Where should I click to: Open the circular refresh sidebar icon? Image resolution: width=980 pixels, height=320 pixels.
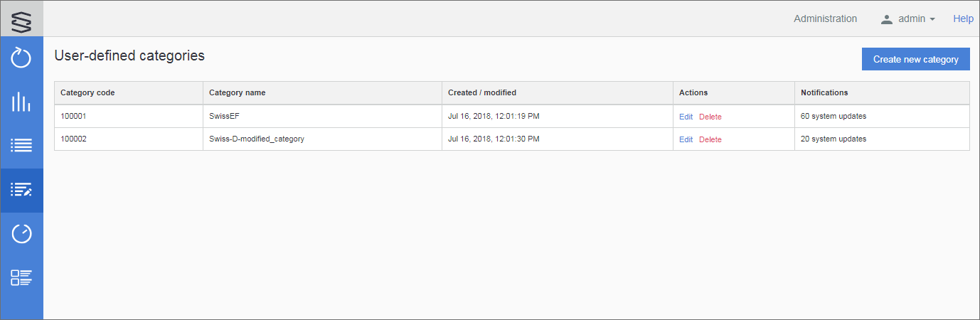click(21, 58)
